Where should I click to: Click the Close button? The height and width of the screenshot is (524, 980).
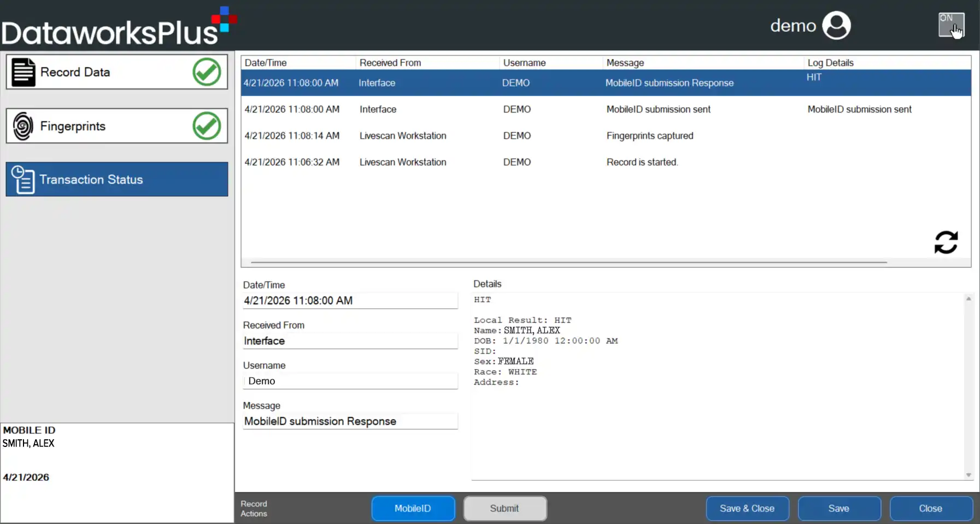point(931,508)
